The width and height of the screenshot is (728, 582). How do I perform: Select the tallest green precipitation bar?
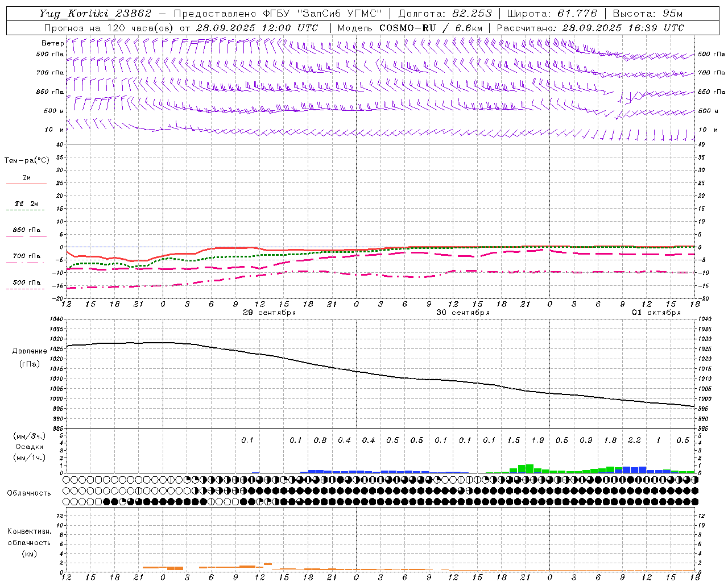pyautogui.click(x=530, y=468)
